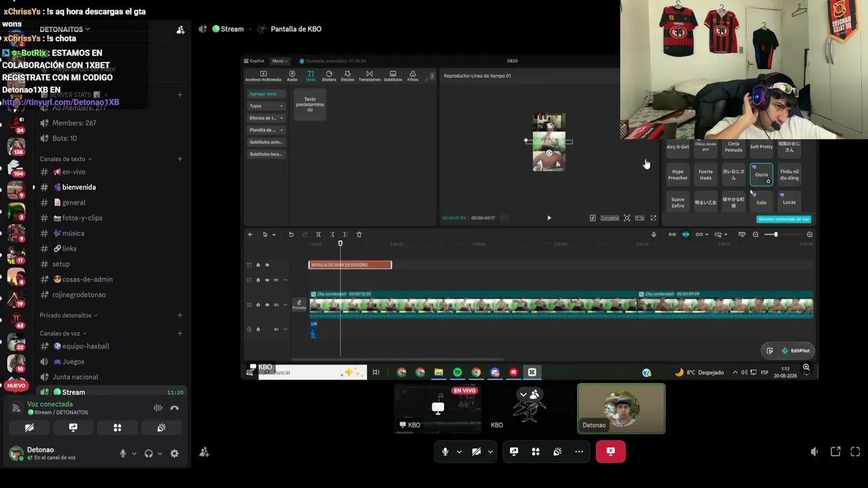Expand the Efectos de texto category
Viewport: 868px width, 488px height.
(x=266, y=118)
